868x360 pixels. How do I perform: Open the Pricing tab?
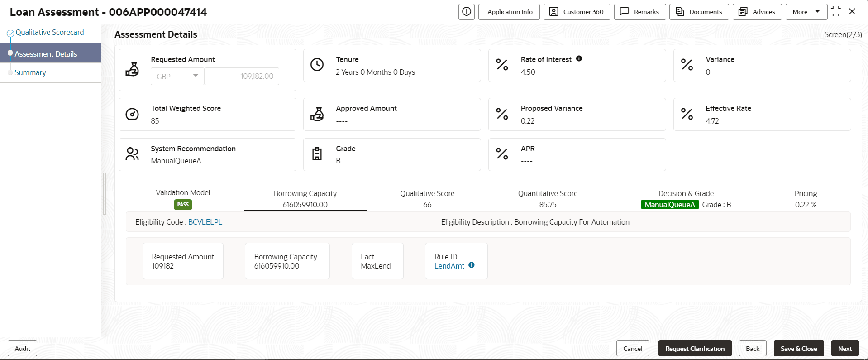point(806,199)
